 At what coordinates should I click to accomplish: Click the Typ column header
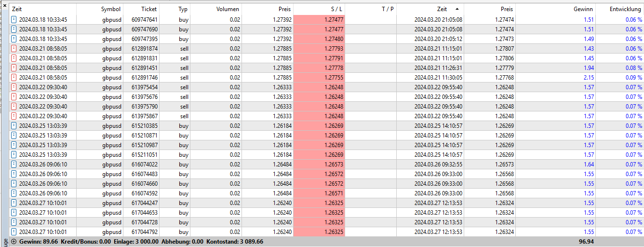pos(183,9)
